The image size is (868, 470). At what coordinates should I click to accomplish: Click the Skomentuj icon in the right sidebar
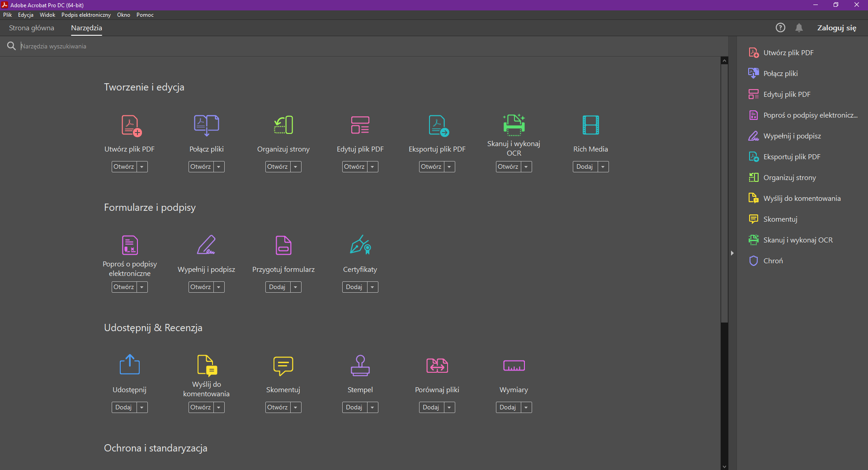(x=754, y=219)
